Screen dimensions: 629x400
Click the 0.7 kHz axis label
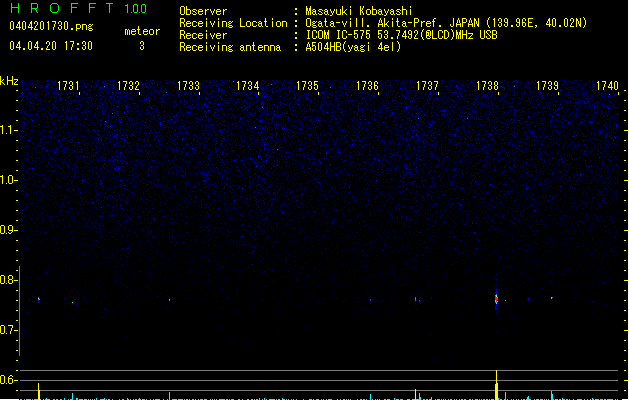pos(8,330)
